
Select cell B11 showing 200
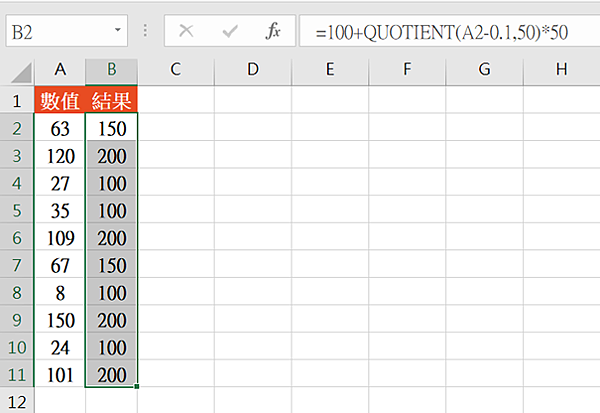(111, 374)
